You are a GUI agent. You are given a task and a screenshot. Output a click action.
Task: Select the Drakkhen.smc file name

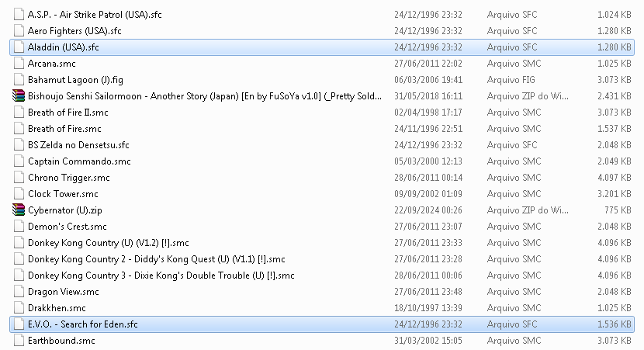(57, 308)
